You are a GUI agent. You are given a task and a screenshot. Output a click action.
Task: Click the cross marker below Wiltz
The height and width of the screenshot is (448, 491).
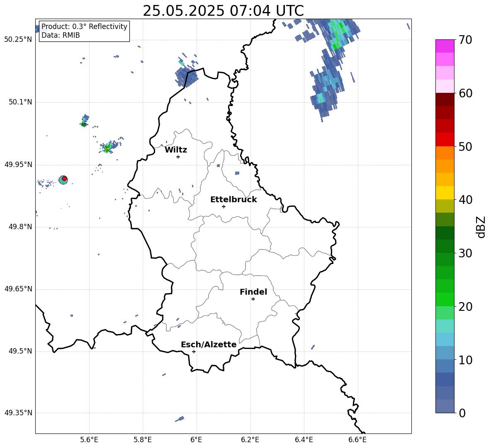[178, 157]
